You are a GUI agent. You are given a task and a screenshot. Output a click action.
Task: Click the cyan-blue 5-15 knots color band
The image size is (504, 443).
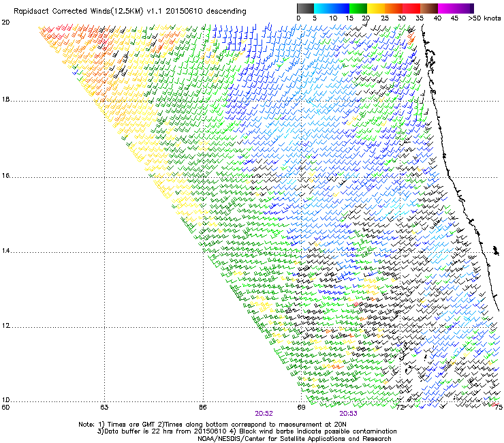(332, 8)
